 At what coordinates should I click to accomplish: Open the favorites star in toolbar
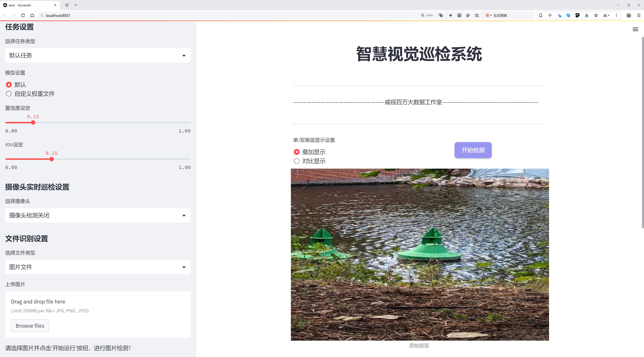point(596,15)
